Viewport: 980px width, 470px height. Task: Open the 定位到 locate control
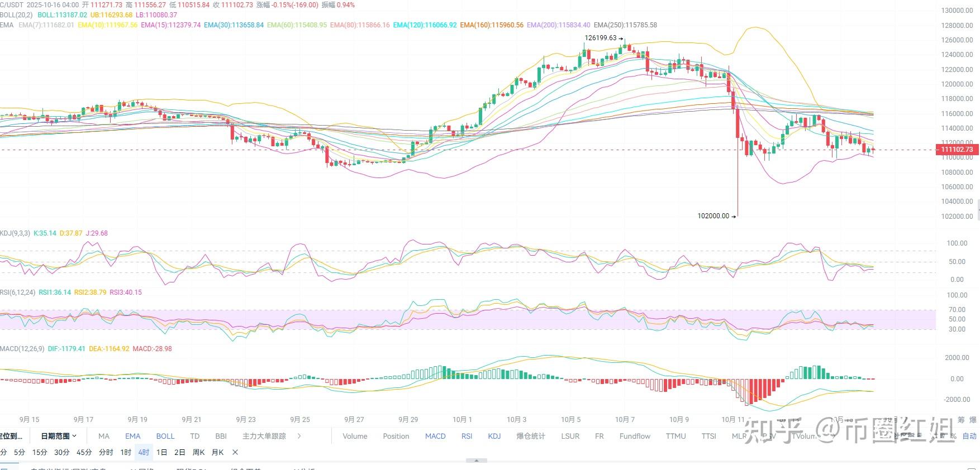[11, 436]
